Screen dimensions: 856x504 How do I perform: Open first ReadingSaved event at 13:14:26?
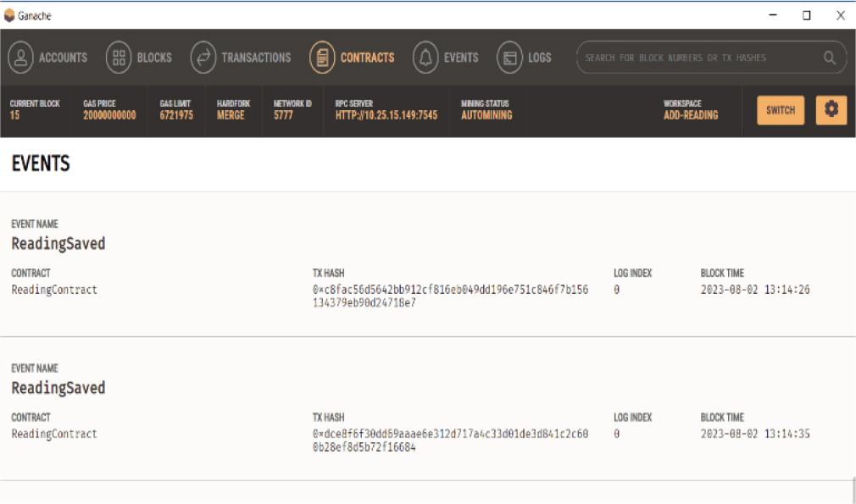tap(58, 244)
